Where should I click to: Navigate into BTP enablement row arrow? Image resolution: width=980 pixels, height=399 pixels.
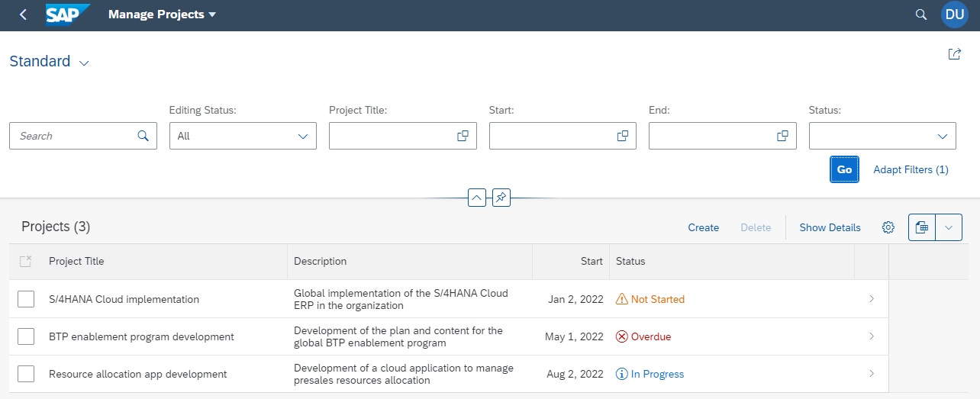pos(872,336)
